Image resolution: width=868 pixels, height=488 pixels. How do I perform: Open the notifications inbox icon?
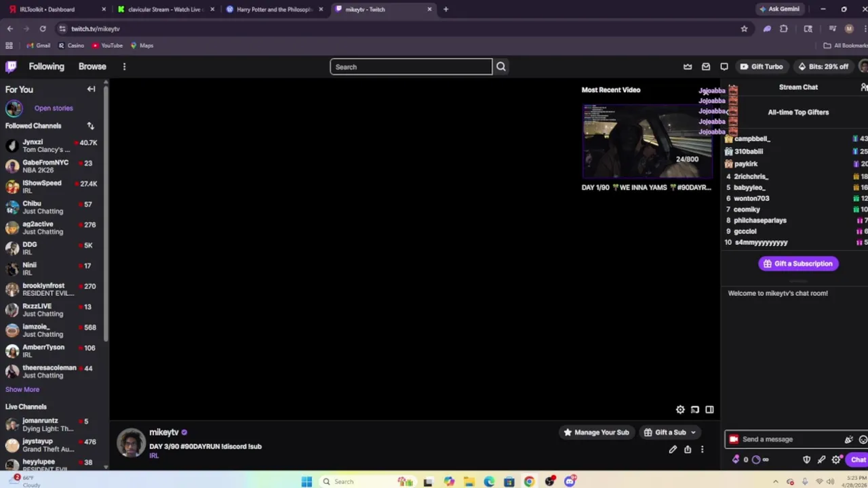pos(706,66)
